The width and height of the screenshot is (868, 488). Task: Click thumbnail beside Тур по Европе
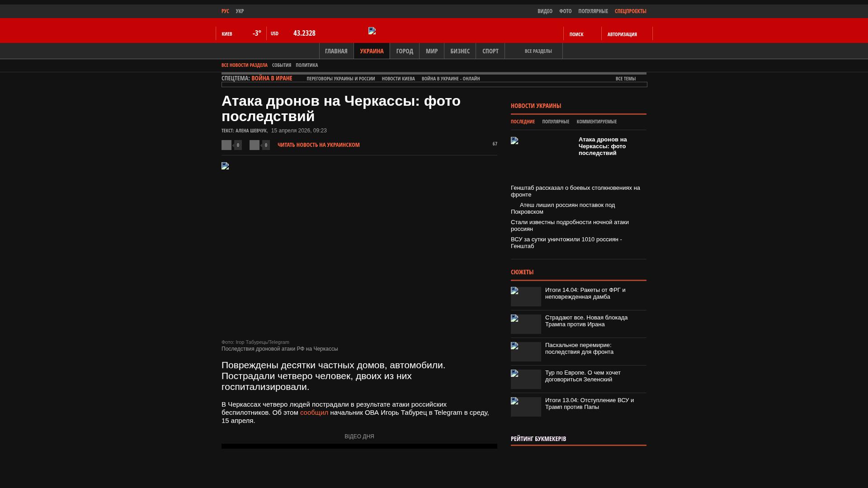tap(526, 379)
